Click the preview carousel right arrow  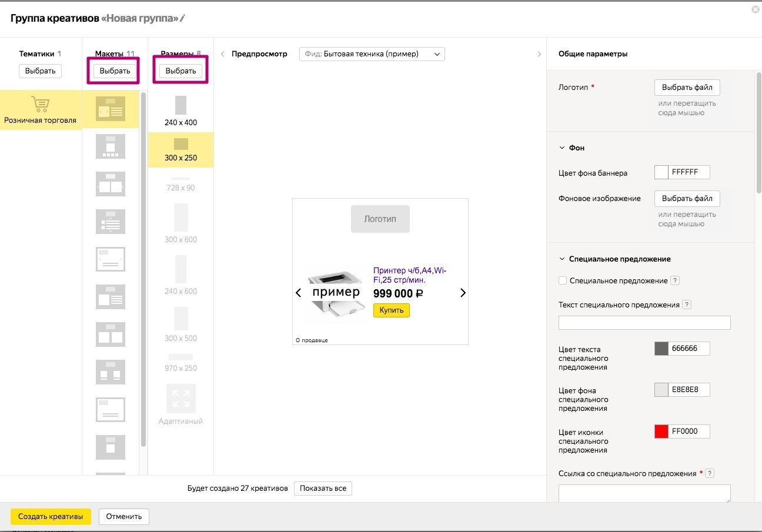click(463, 293)
